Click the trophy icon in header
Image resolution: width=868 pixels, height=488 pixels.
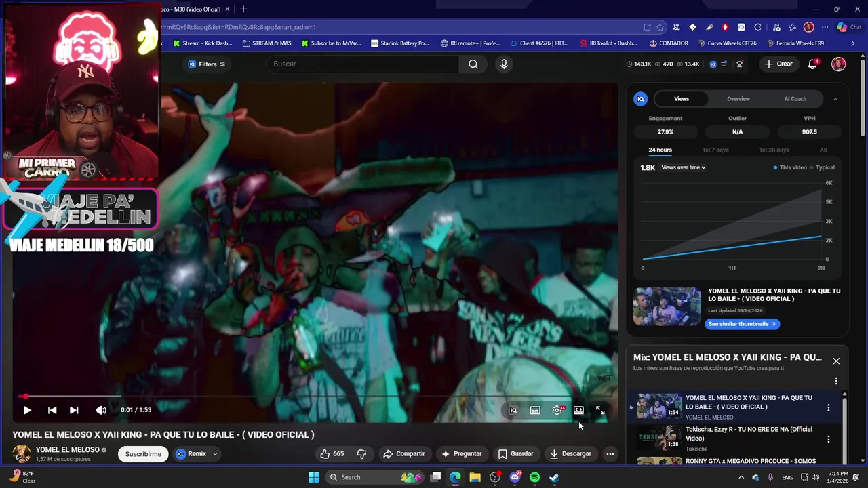point(740,64)
